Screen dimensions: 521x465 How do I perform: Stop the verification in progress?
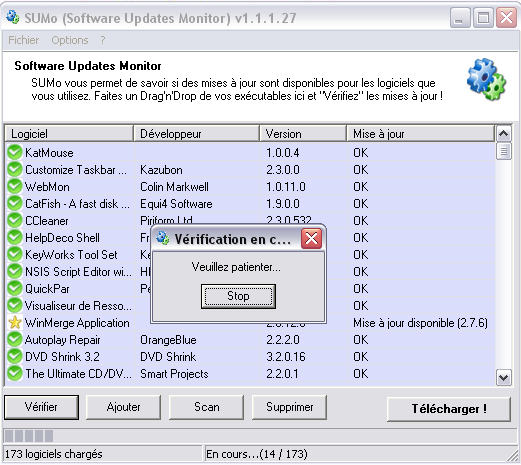(x=238, y=296)
